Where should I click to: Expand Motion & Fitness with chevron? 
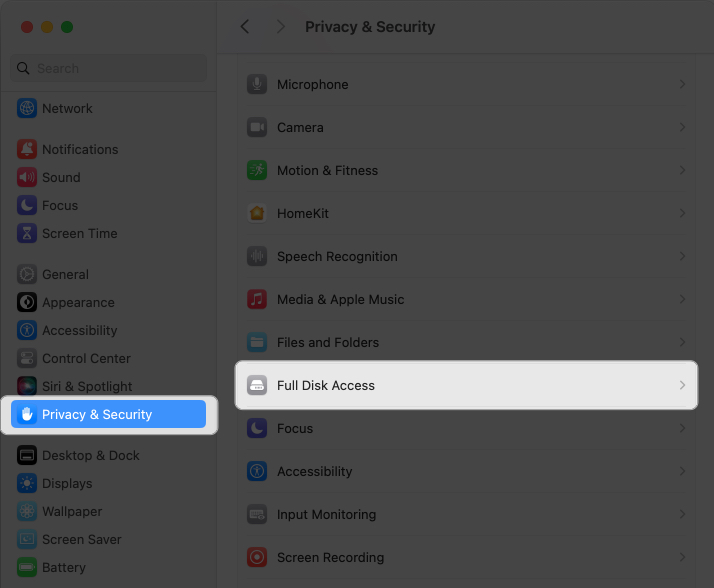click(682, 170)
